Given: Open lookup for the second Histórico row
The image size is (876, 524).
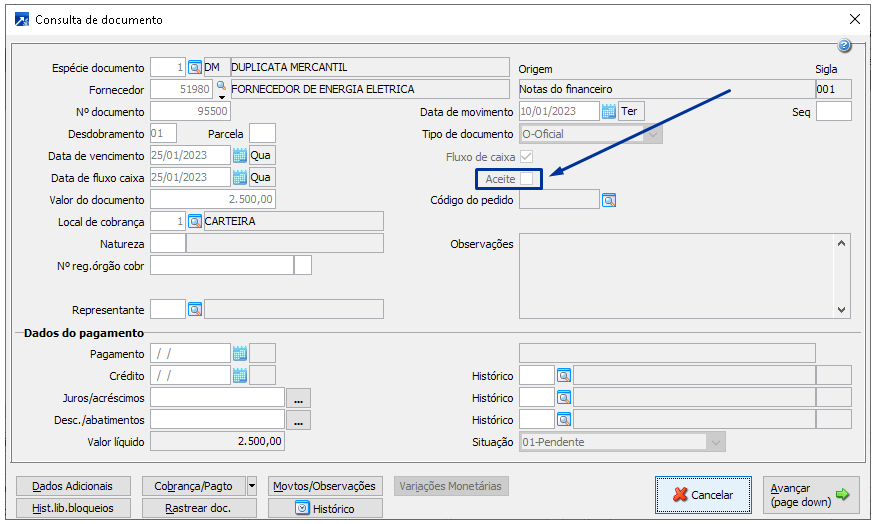Looking at the screenshot, I should [x=564, y=398].
